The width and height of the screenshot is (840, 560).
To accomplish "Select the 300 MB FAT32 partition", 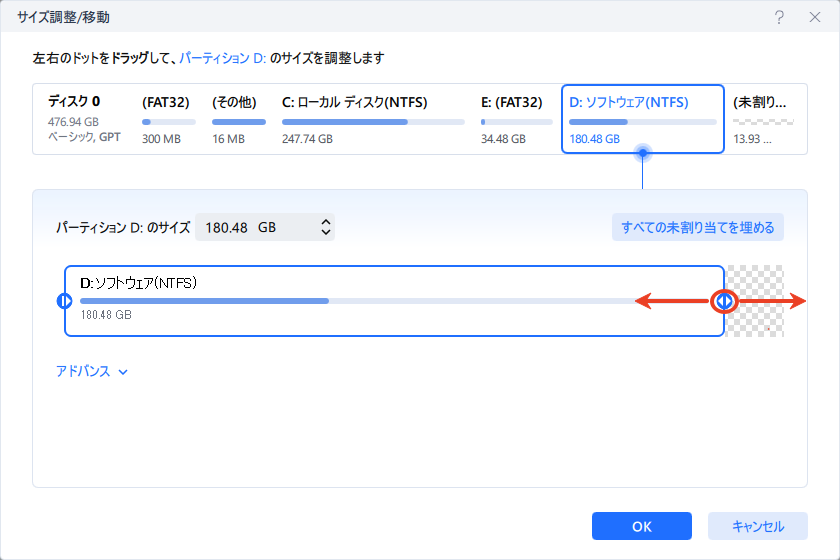I will (169, 120).
